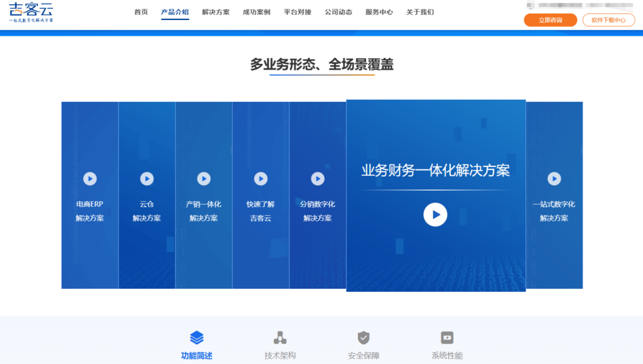Open 关于我们 in navigation

(x=420, y=13)
